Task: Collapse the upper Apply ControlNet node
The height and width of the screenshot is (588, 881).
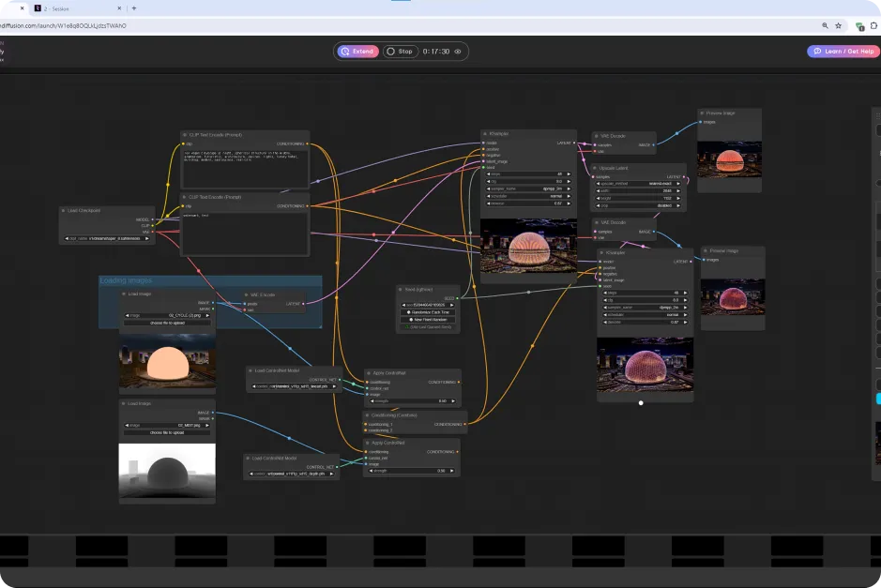Action: [x=368, y=373]
